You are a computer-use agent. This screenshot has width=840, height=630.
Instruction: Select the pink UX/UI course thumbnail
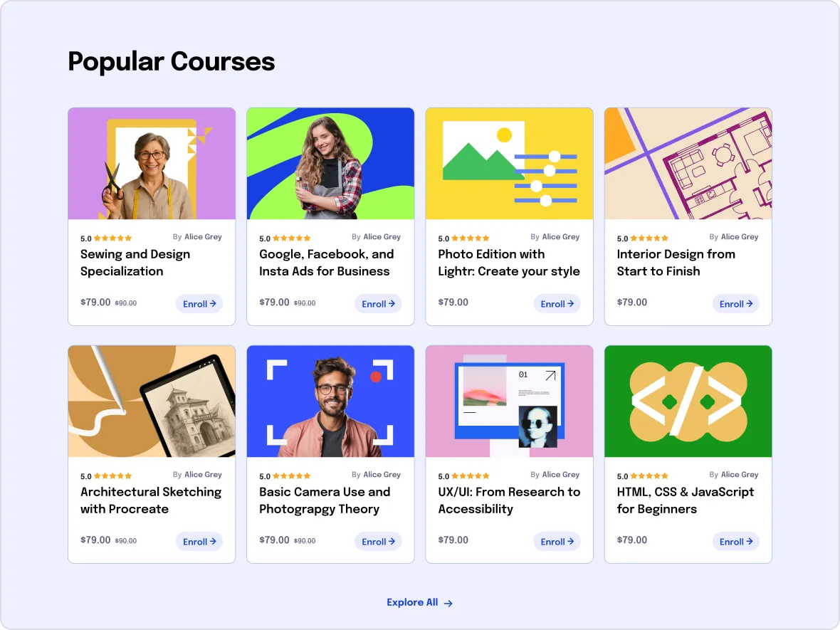(510, 401)
